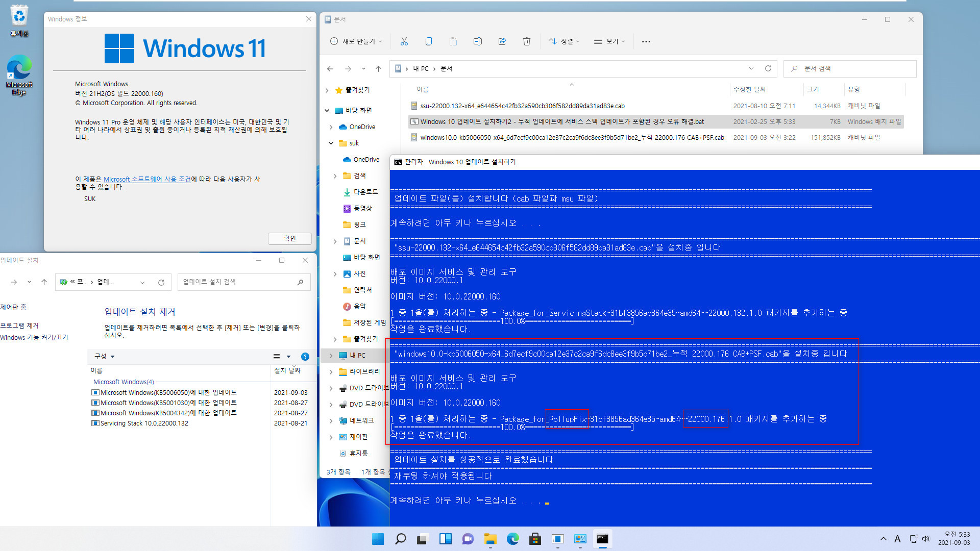Collapse the suk folder tree
The image size is (980, 551).
[331, 143]
